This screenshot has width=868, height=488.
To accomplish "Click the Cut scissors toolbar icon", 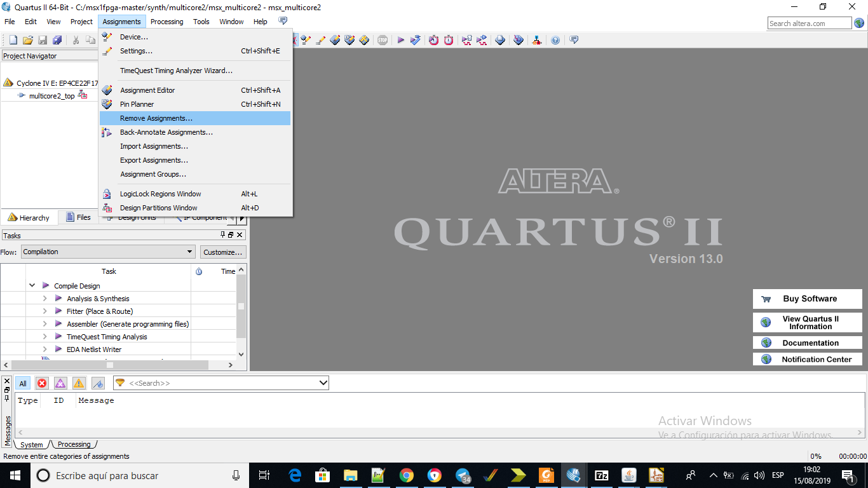I will point(76,40).
